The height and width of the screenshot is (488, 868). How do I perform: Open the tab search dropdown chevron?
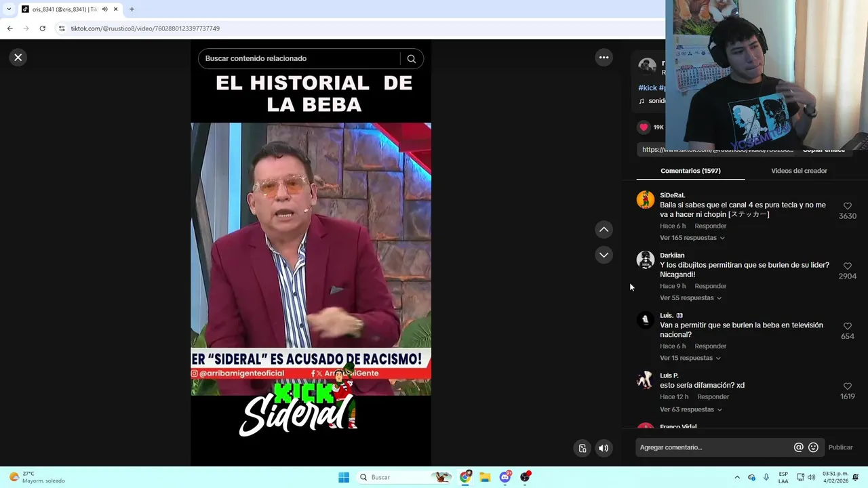point(9,9)
